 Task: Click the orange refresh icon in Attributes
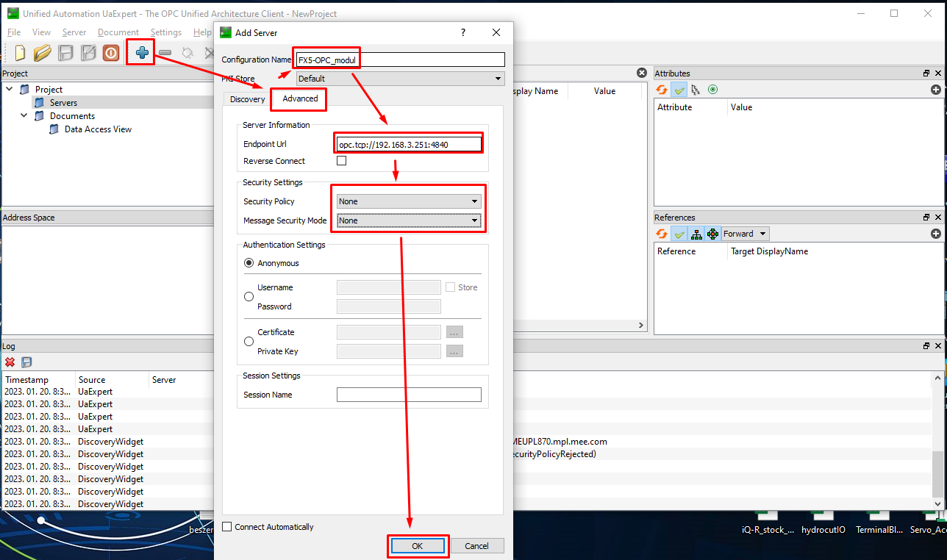[x=662, y=90]
